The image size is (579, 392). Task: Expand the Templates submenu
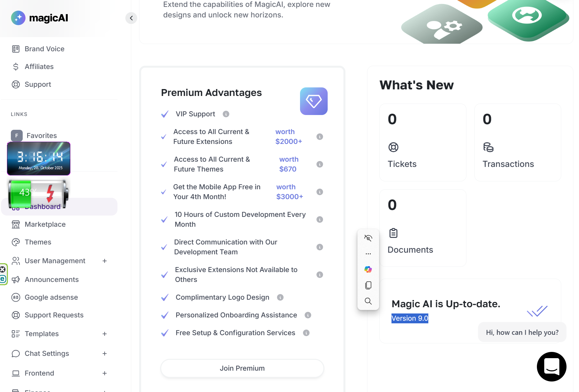[x=105, y=334]
